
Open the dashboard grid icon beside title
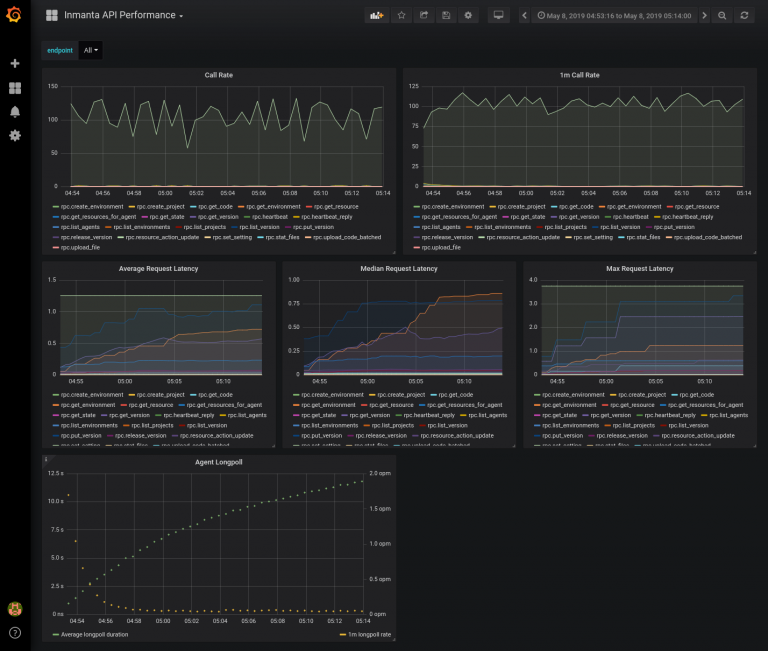coord(51,15)
